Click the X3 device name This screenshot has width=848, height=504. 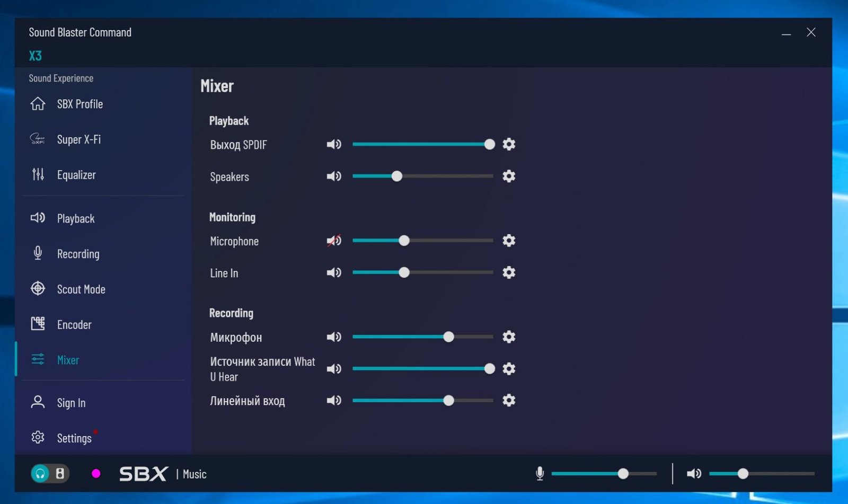[35, 56]
